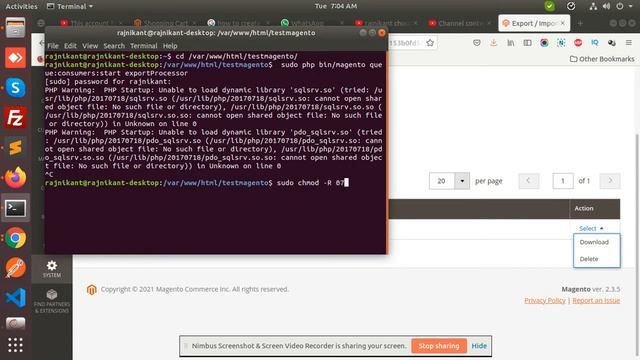The image size is (640, 360).
Task: Expand the per page count dropdown
Action: tap(462, 181)
